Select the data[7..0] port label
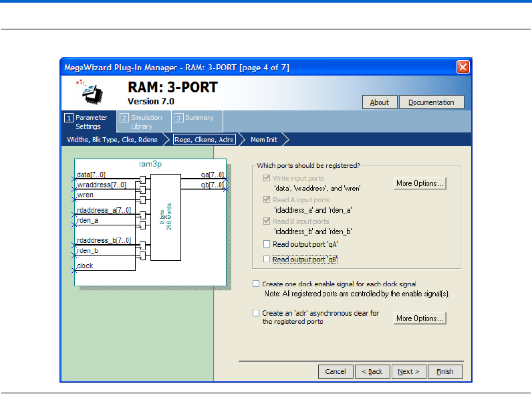 tap(91, 175)
